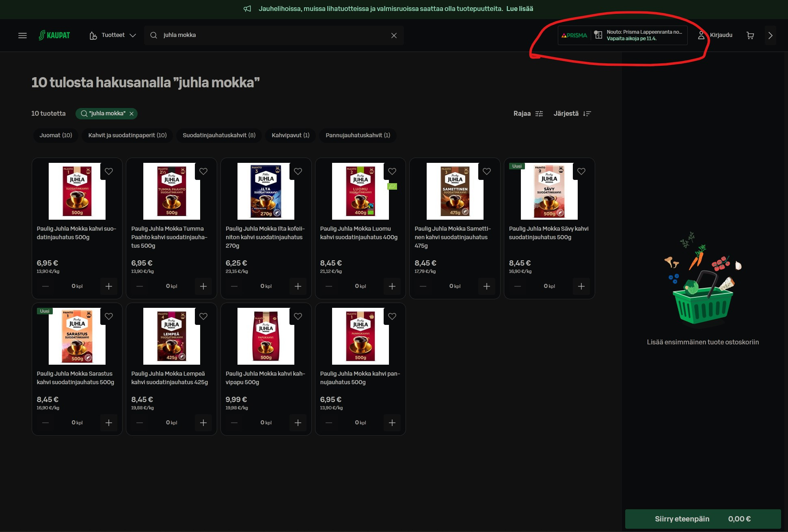788x532 pixels.
Task: Open the Rajaa filter options
Action: 528,114
